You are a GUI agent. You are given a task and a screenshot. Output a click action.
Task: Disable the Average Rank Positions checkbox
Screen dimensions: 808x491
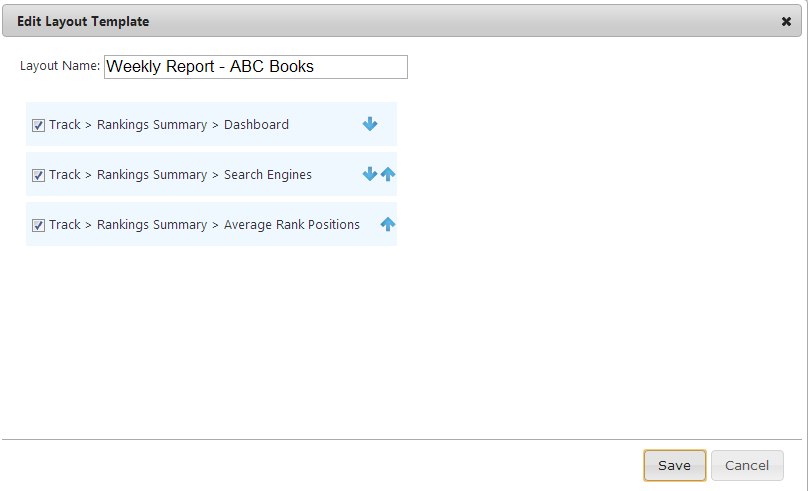click(x=38, y=225)
